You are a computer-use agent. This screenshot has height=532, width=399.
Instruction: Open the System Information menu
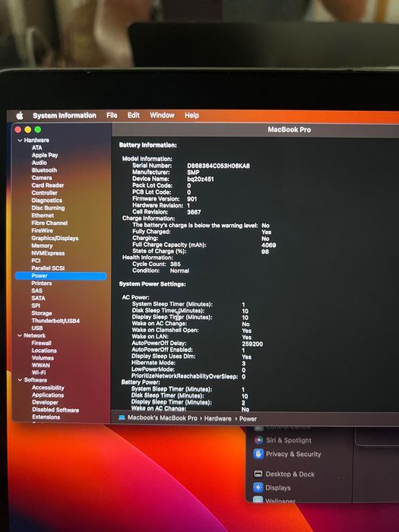tap(65, 116)
